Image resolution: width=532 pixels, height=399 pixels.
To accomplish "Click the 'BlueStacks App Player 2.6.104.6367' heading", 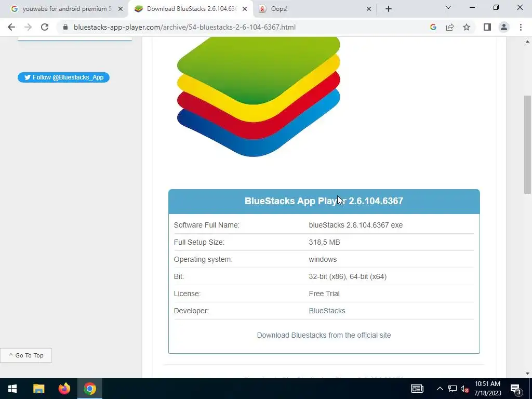I will pyautogui.click(x=324, y=201).
